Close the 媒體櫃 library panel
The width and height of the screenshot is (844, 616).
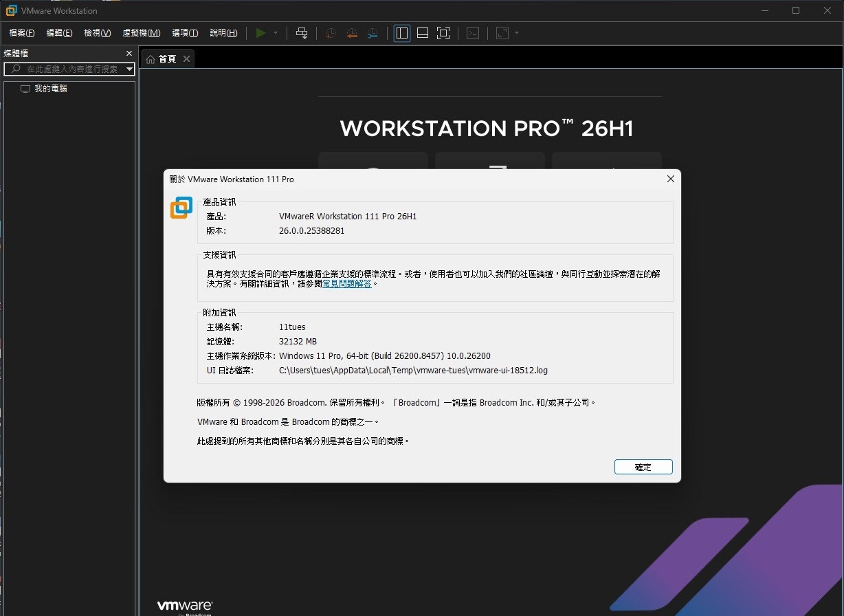129,54
